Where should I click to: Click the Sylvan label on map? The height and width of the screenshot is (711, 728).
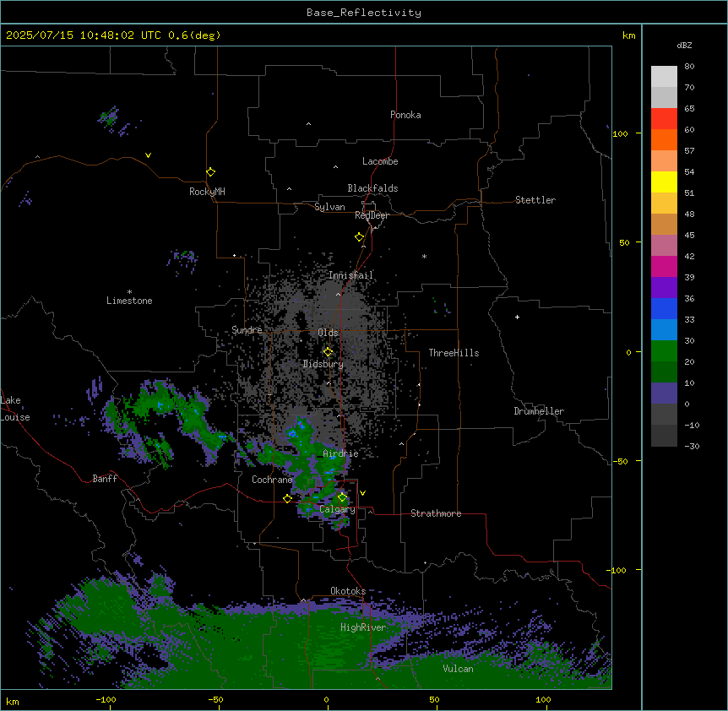(x=329, y=207)
